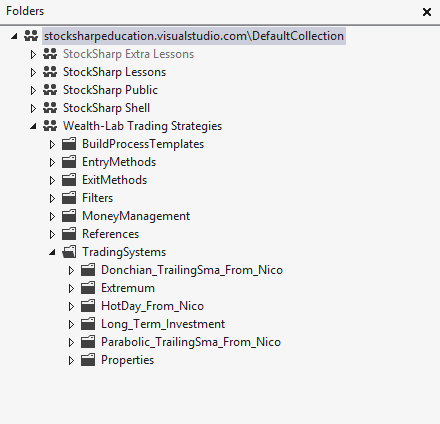Collapse the TradingSystems folder
Image resolution: width=440 pixels, height=424 pixels.
[52, 252]
